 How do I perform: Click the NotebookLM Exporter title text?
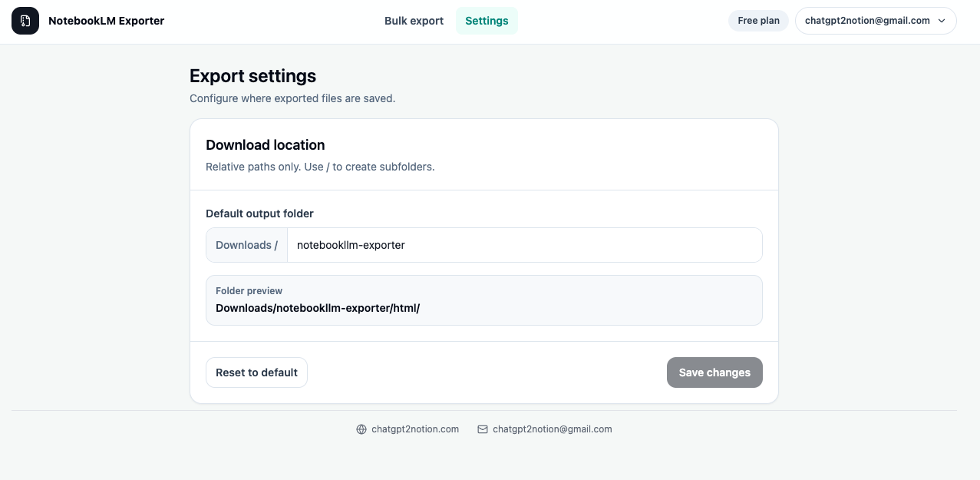[x=106, y=21]
